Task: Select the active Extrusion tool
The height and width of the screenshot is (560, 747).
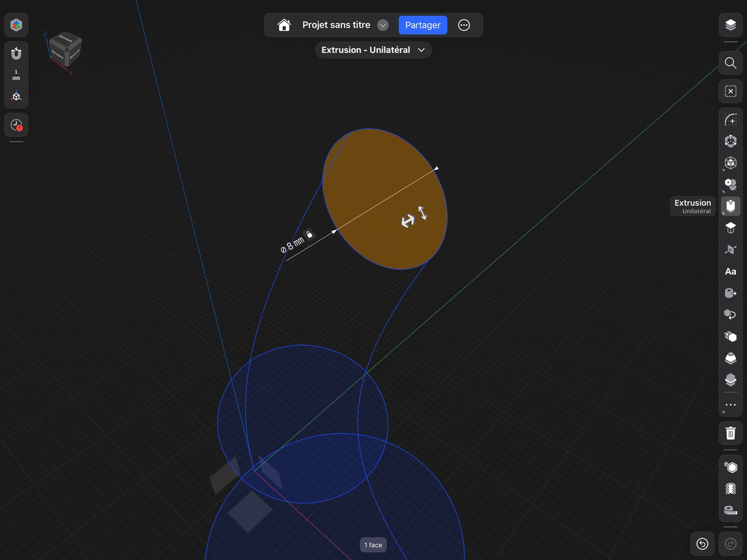Action: [x=730, y=206]
